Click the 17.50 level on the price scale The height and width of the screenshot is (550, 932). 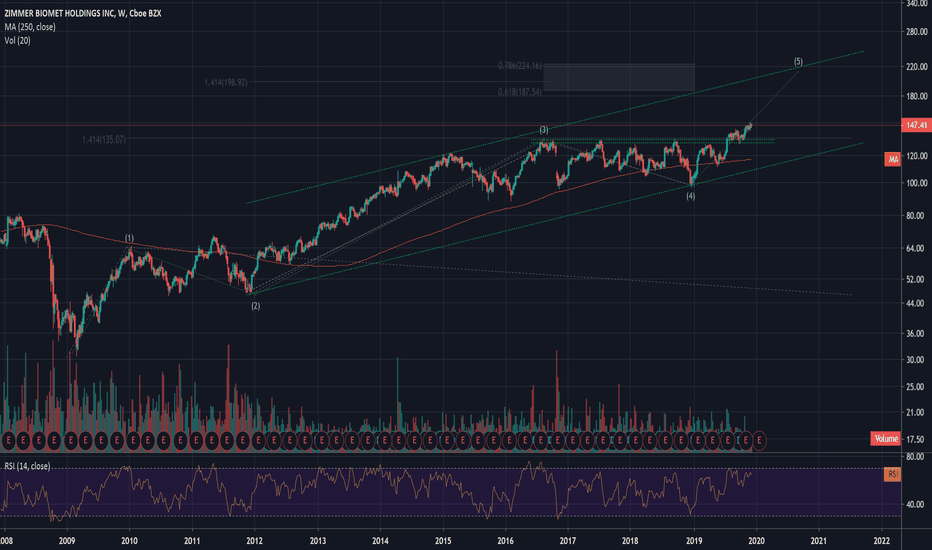point(917,439)
